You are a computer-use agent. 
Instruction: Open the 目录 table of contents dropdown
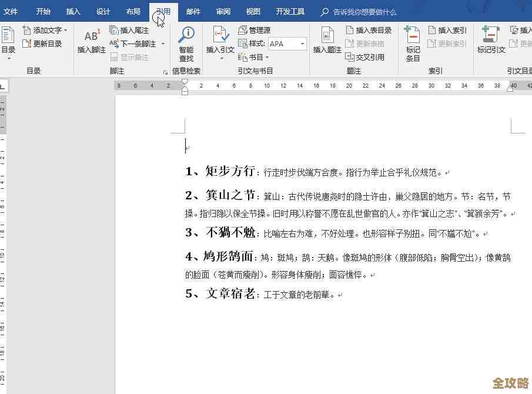[x=8, y=42]
